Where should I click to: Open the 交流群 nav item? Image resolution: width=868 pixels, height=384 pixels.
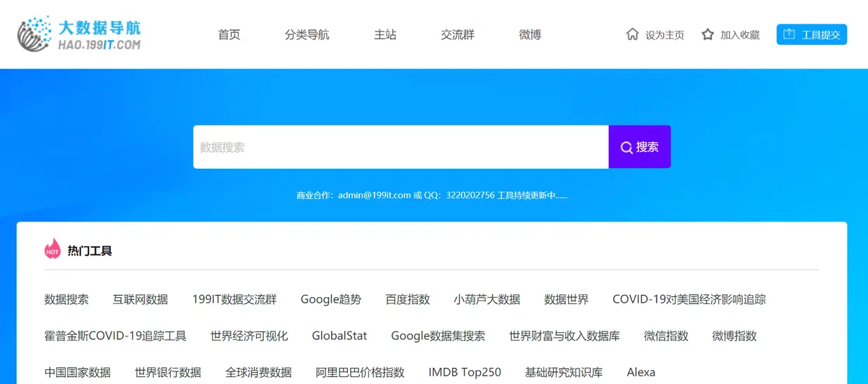click(457, 34)
